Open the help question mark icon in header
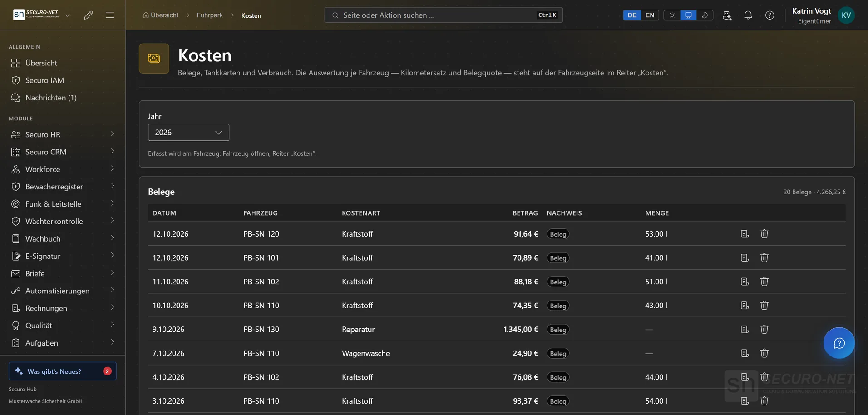 [x=770, y=15]
